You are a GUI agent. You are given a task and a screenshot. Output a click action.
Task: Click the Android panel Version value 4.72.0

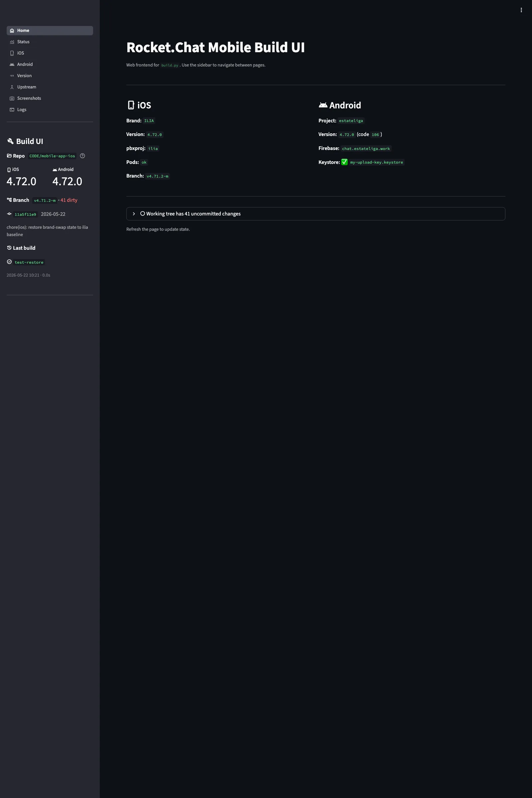(347, 135)
